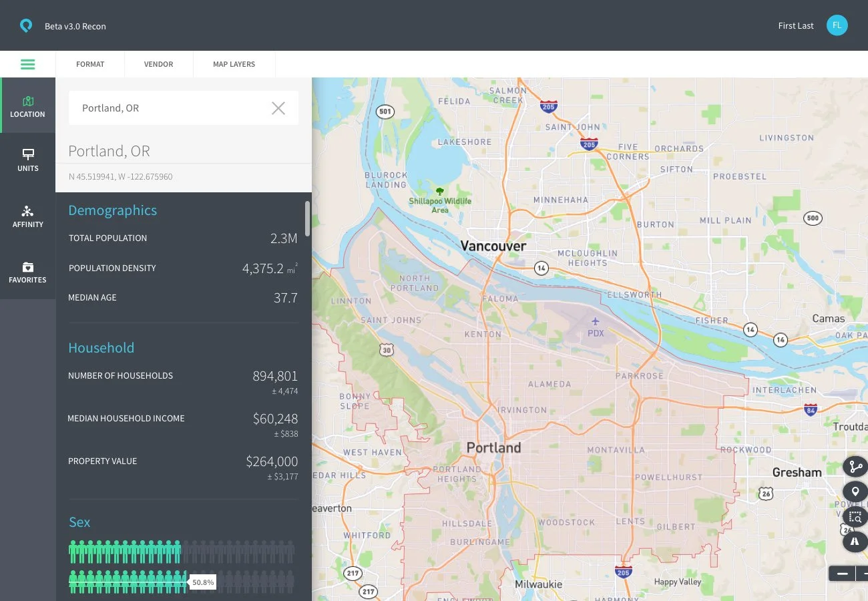Click the 50.8% label on sex chart
This screenshot has height=601, width=868.
click(x=203, y=582)
